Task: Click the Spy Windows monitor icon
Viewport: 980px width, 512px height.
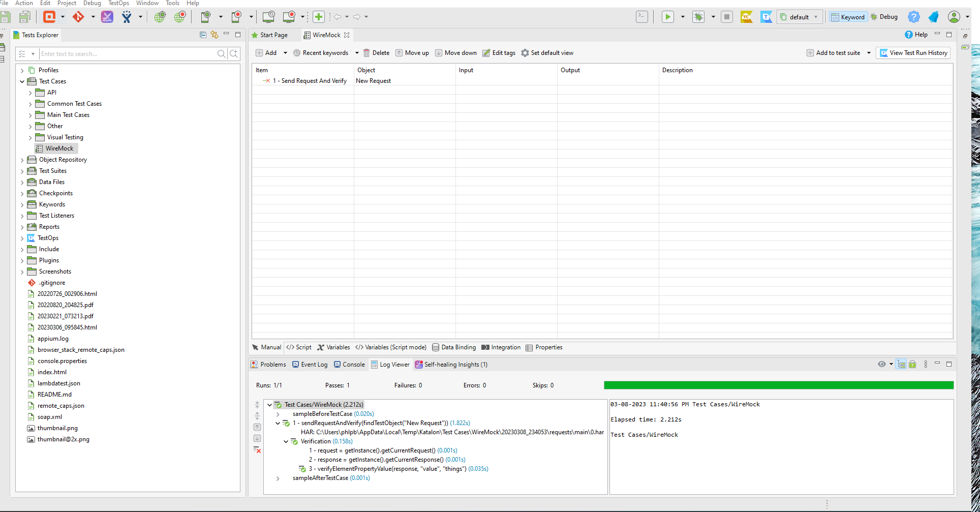Action: click(268, 17)
